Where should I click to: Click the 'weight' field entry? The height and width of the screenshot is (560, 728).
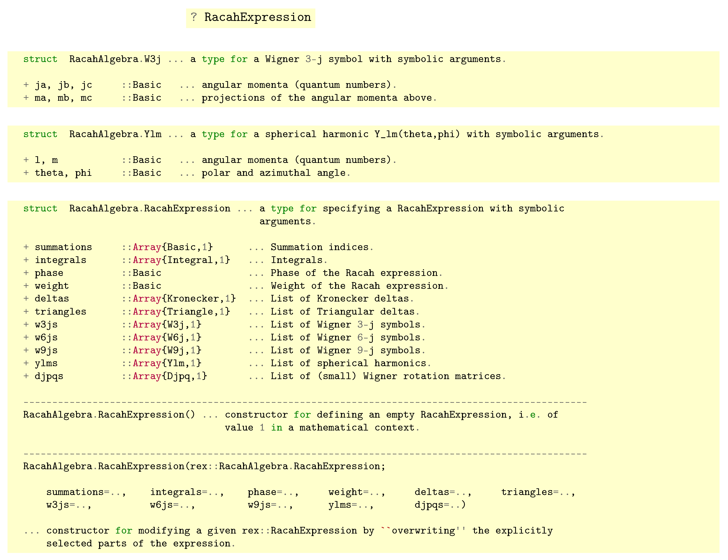[x=52, y=286]
